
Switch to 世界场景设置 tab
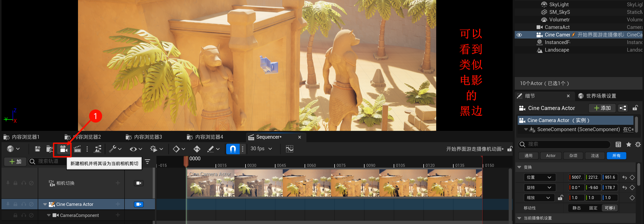[x=601, y=96]
